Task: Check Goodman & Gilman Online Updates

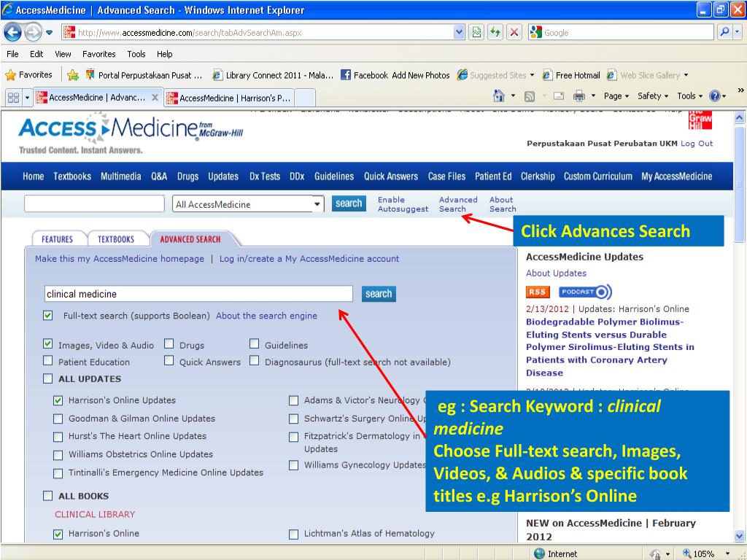Action: 58,419
